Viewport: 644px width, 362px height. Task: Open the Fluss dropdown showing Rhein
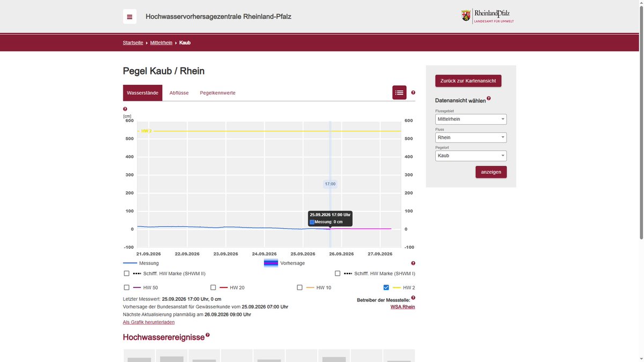point(471,137)
